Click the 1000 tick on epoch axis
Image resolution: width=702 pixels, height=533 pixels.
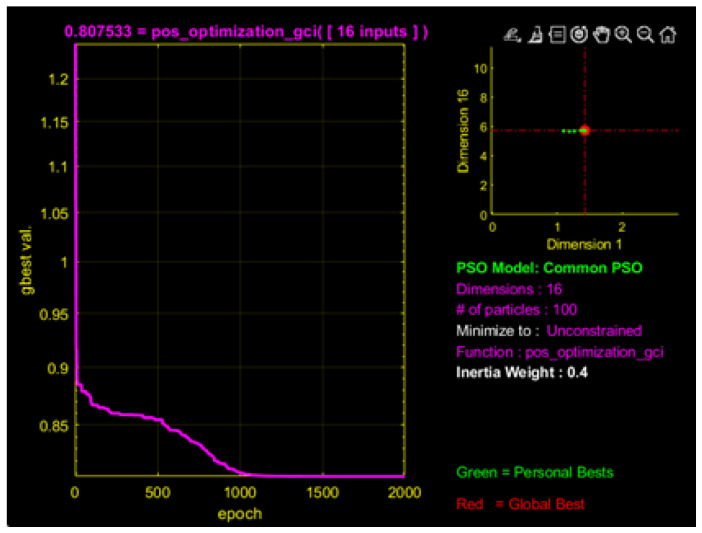[240, 493]
